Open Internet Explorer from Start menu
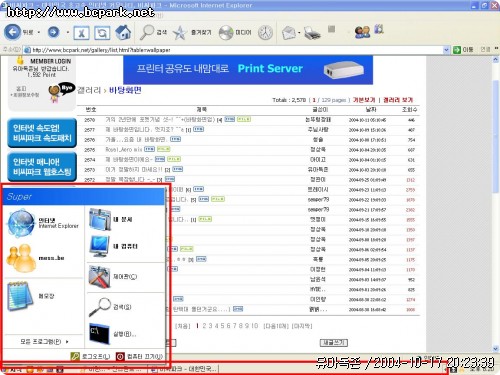 tap(43, 223)
